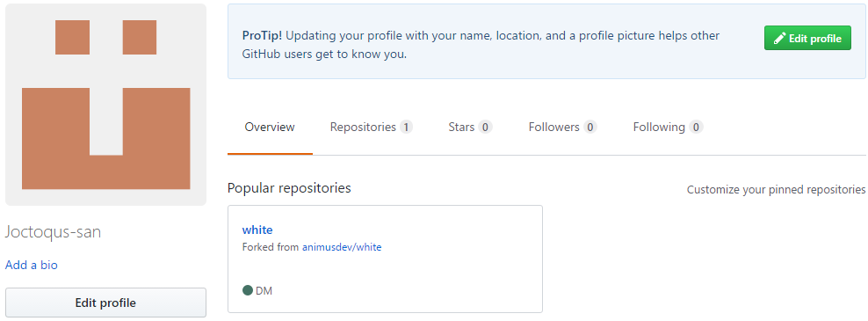Click the DM language label

(x=264, y=290)
